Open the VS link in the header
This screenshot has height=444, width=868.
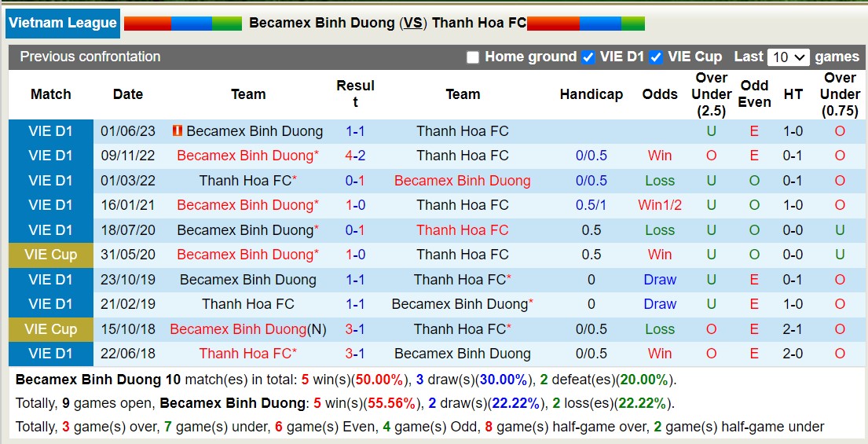click(412, 24)
